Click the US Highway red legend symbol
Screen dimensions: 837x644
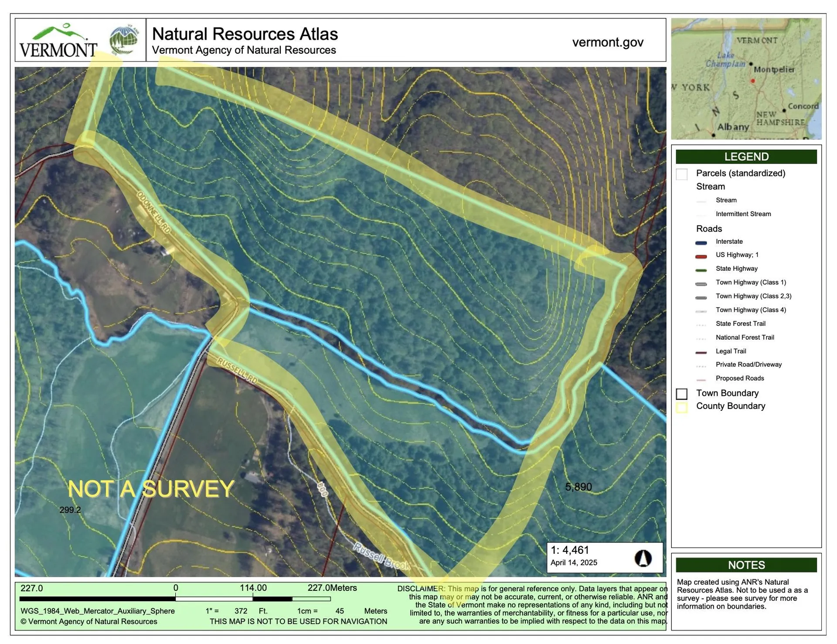coord(701,256)
